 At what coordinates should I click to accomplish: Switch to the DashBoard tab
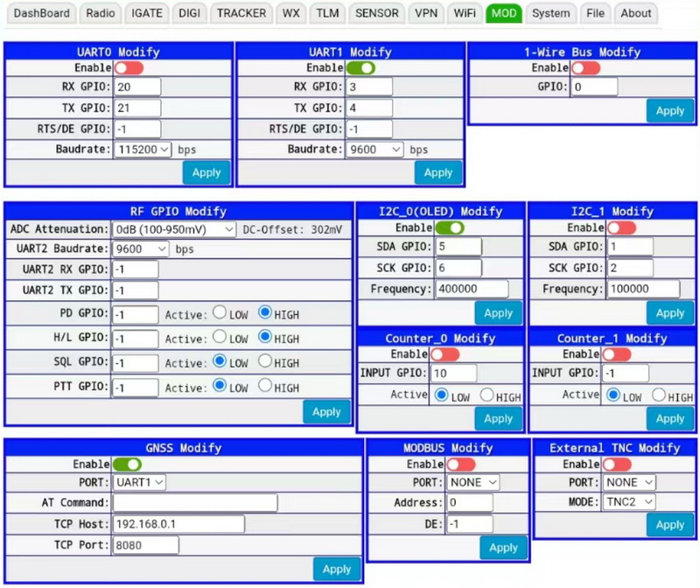(x=42, y=13)
